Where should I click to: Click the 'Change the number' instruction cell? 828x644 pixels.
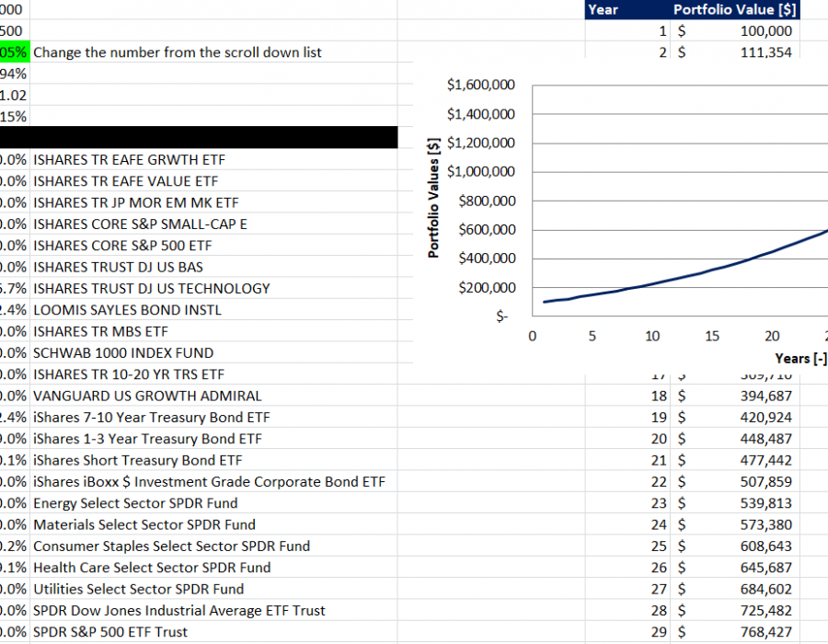click(178, 52)
